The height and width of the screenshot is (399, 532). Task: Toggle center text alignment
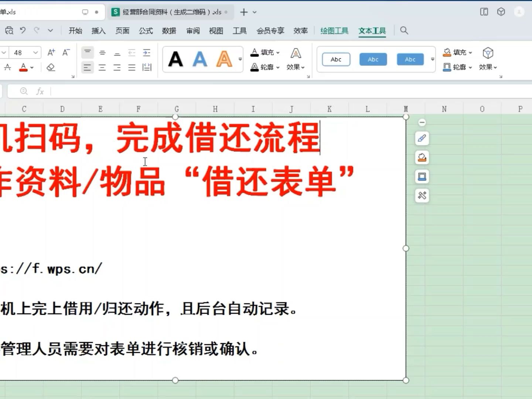[102, 67]
